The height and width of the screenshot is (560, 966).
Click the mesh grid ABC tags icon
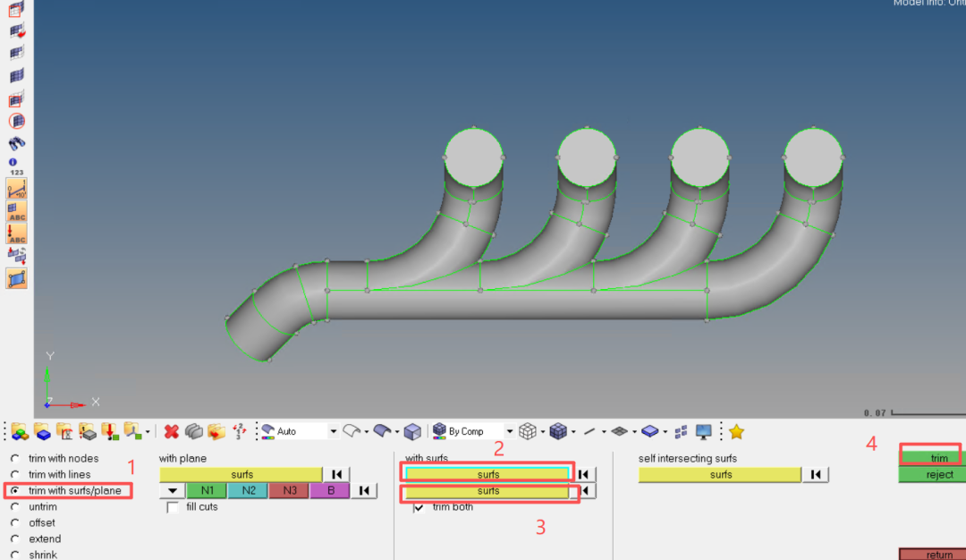17,211
